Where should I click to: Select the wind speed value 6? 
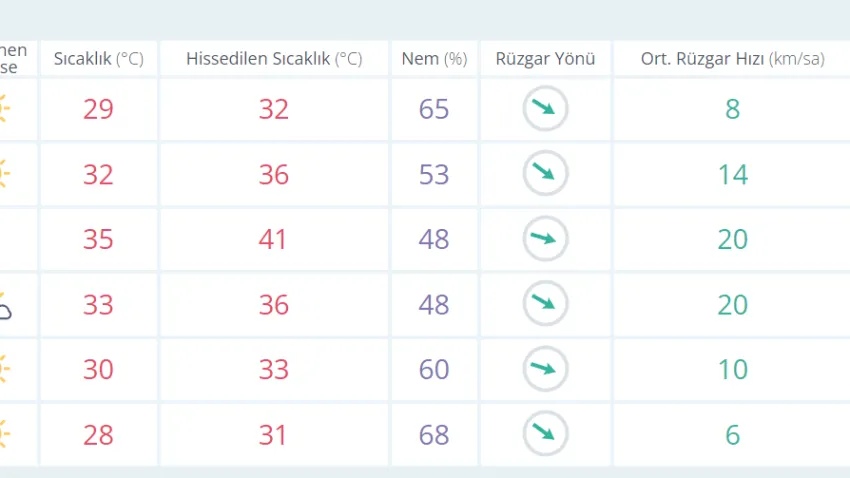click(732, 435)
